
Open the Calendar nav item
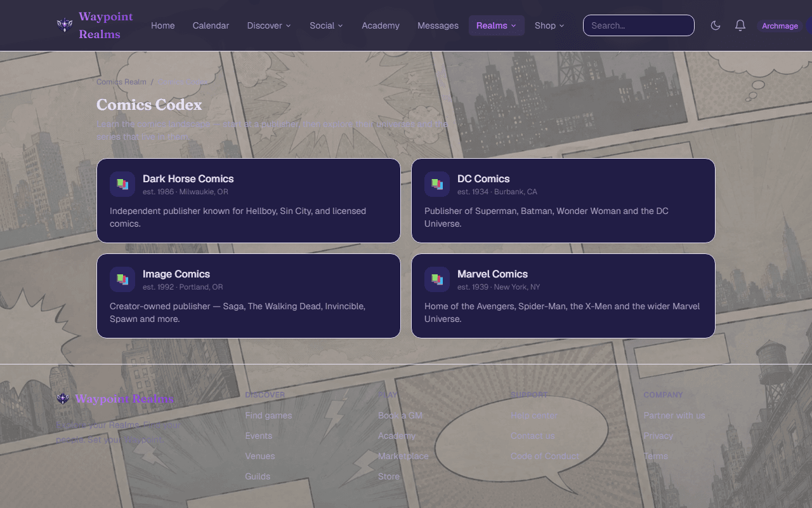point(211,25)
